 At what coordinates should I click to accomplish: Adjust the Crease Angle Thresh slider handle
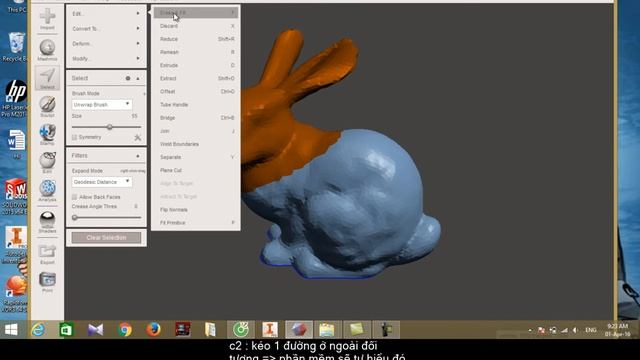click(75, 218)
